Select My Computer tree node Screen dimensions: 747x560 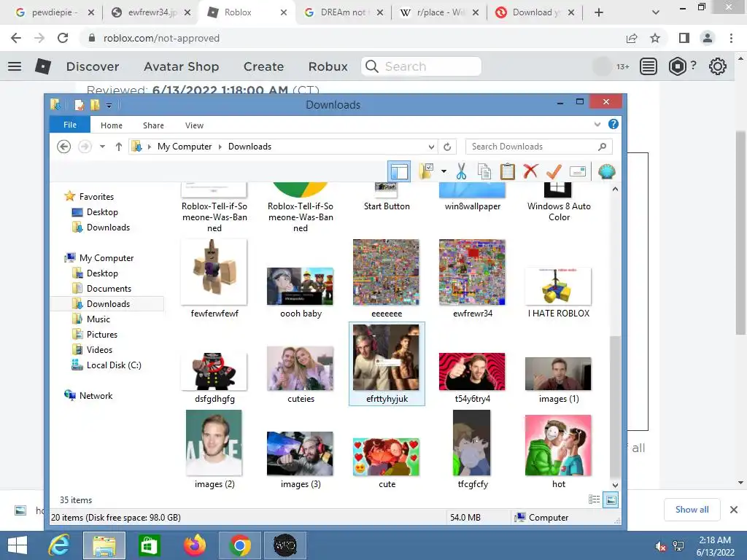[107, 258]
